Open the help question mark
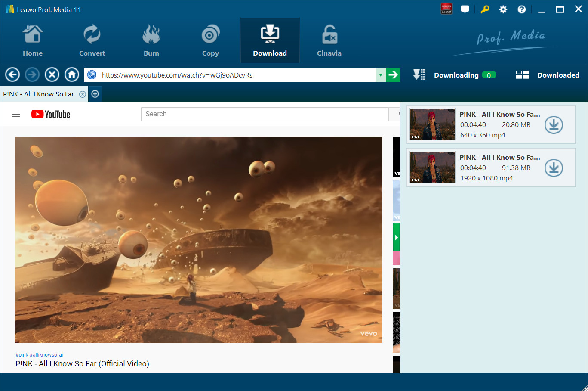Image resolution: width=588 pixels, height=391 pixels. 522,9
